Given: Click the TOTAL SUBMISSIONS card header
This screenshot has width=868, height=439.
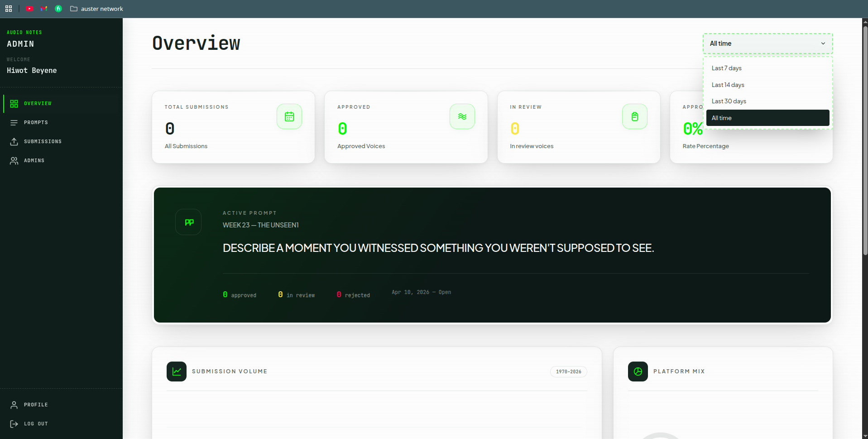Looking at the screenshot, I should (x=197, y=107).
